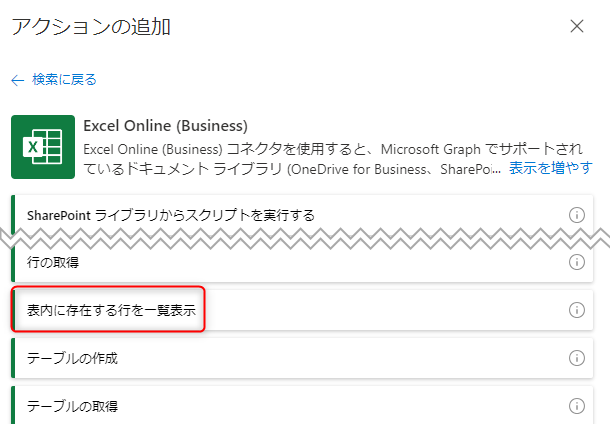View info for 表内に存在する行を一覧表示
This screenshot has width=610, height=424.
[577, 310]
